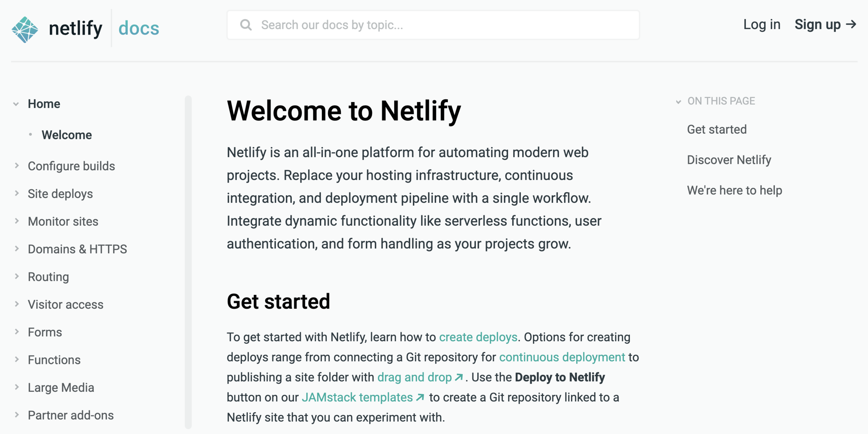The height and width of the screenshot is (434, 868).
Task: Click external-link arrow after JAMstack templates
Action: point(420,397)
